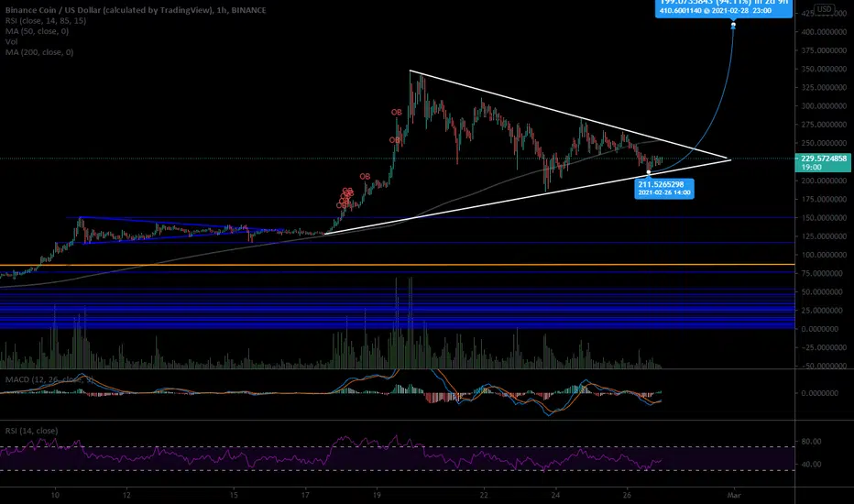The image size is (854, 504).
Task: Click the Binance Coin / US Dollar chart title
Action: coord(136,10)
